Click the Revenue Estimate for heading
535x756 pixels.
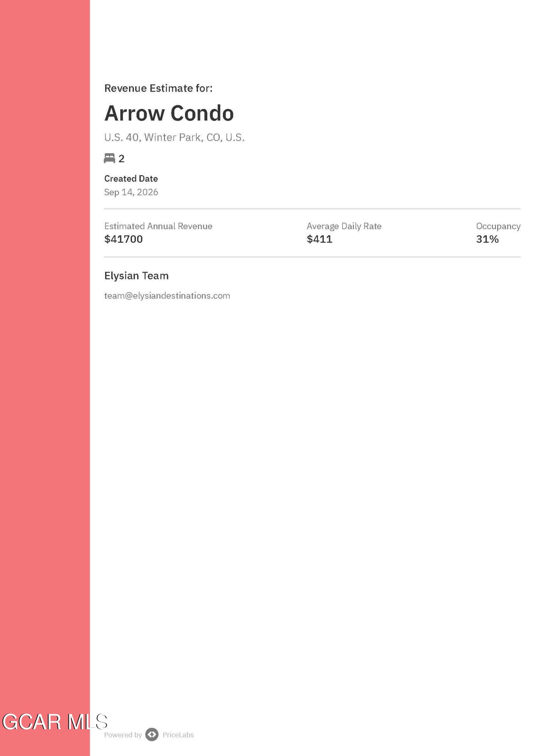point(158,88)
